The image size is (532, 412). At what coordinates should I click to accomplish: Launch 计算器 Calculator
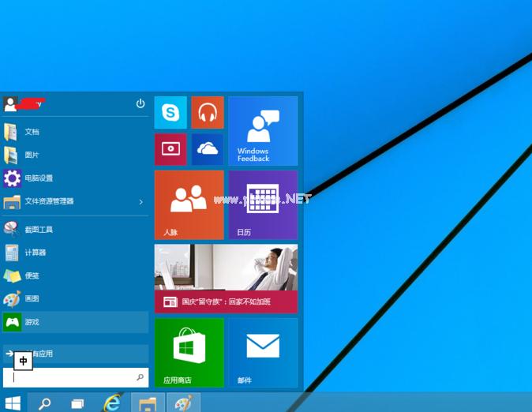[x=75, y=253]
